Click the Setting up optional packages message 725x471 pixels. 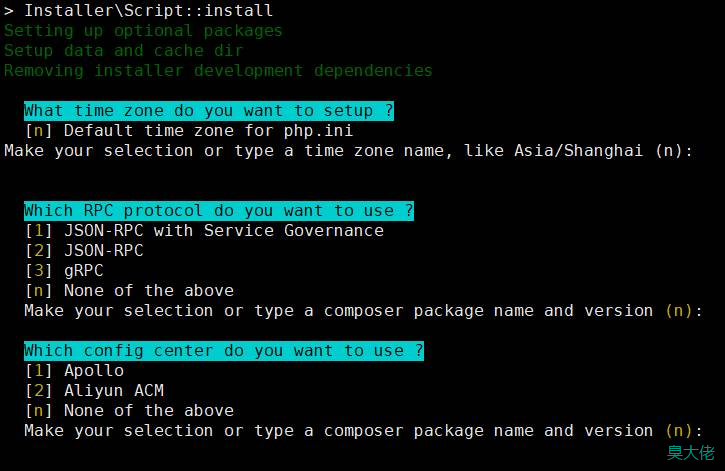pyautogui.click(x=143, y=31)
